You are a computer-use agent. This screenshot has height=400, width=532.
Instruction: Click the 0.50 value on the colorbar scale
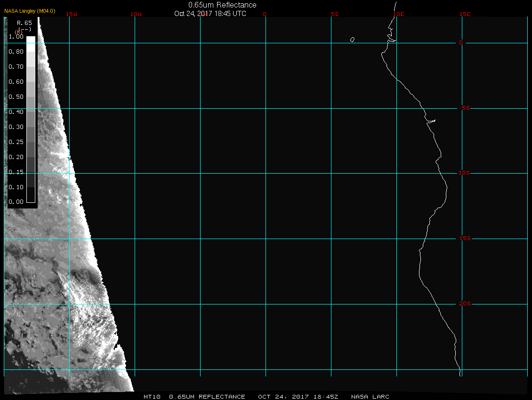pos(16,97)
